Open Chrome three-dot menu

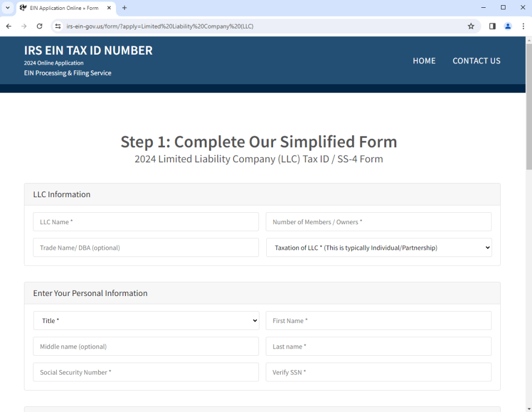523,26
